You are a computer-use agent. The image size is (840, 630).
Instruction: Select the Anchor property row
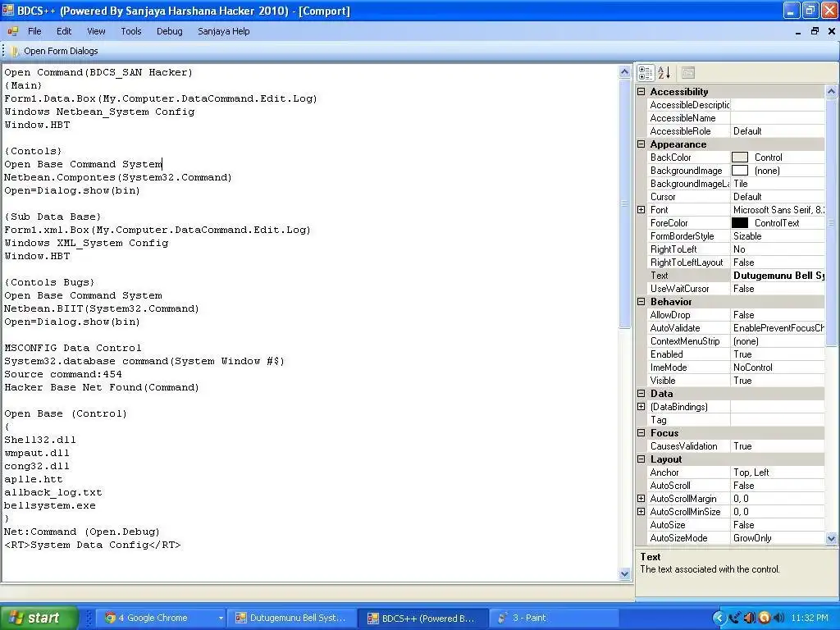[x=736, y=472]
